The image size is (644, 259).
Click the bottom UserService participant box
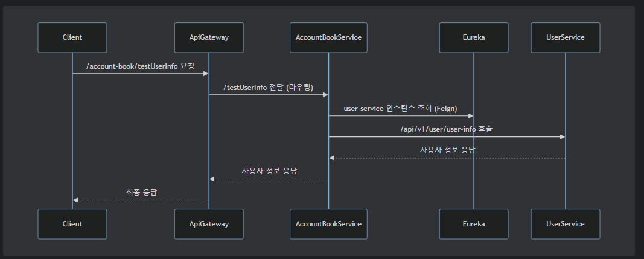pyautogui.click(x=565, y=224)
